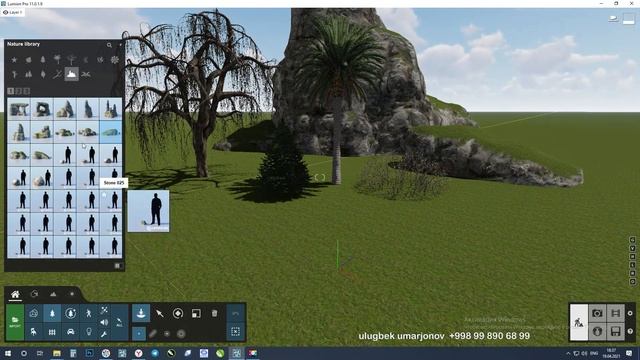The image size is (640, 360).
Task: Open Photo mode camera
Action: click(597, 313)
